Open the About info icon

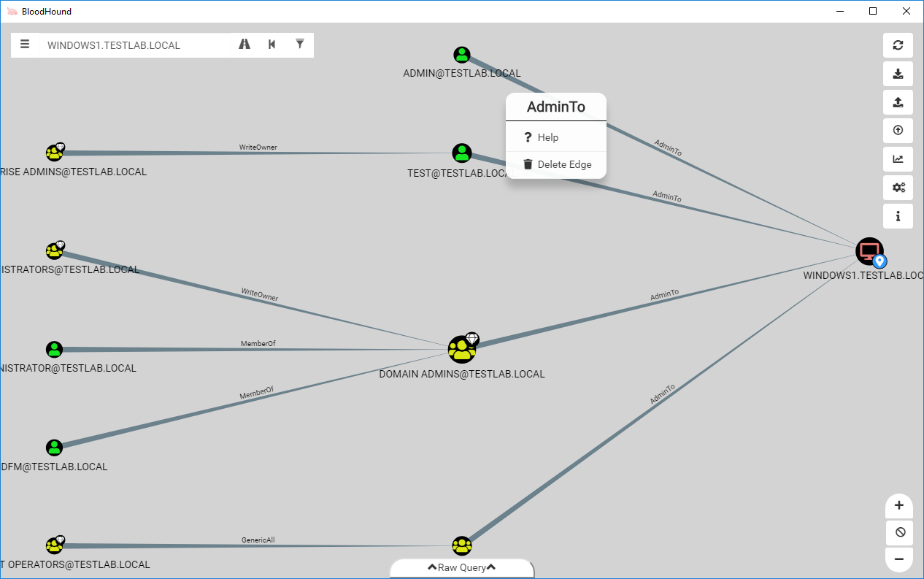pos(898,216)
